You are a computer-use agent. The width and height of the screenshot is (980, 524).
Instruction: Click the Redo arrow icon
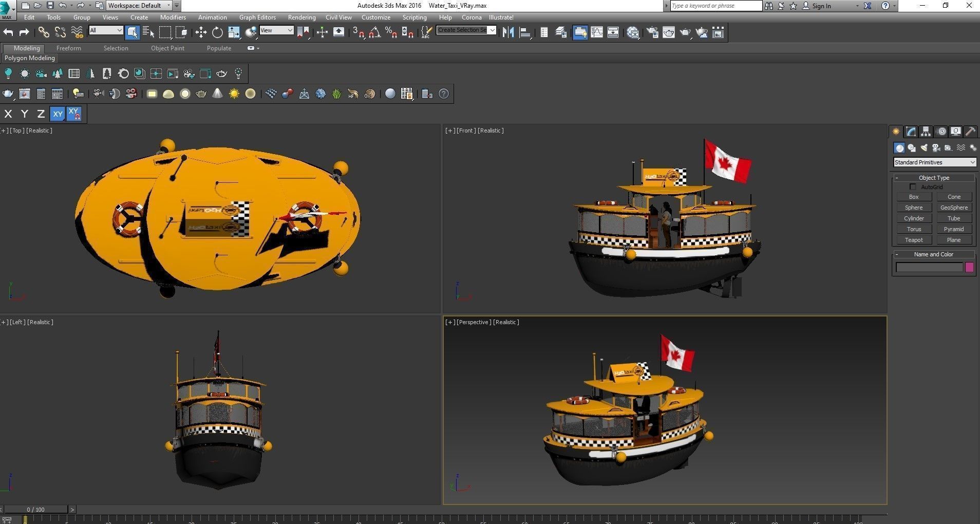point(24,32)
